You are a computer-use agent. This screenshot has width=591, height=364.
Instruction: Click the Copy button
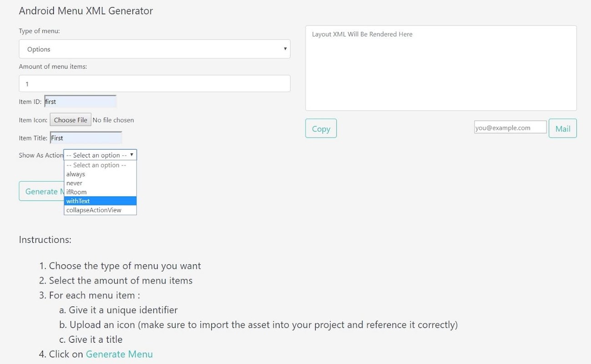pyautogui.click(x=321, y=128)
